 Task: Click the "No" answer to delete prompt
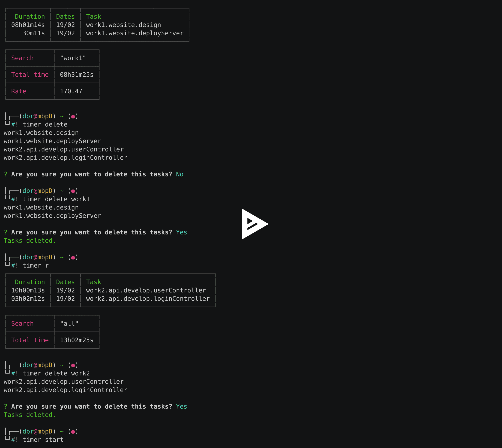click(x=180, y=174)
